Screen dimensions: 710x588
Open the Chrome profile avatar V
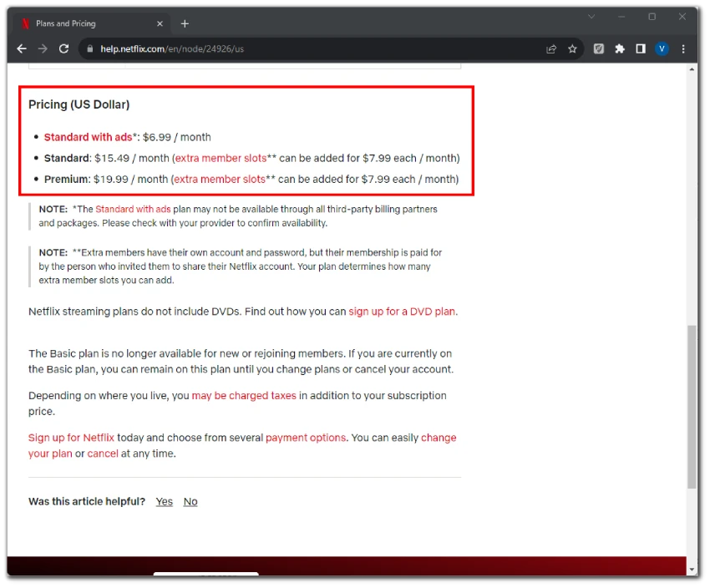[x=662, y=49]
